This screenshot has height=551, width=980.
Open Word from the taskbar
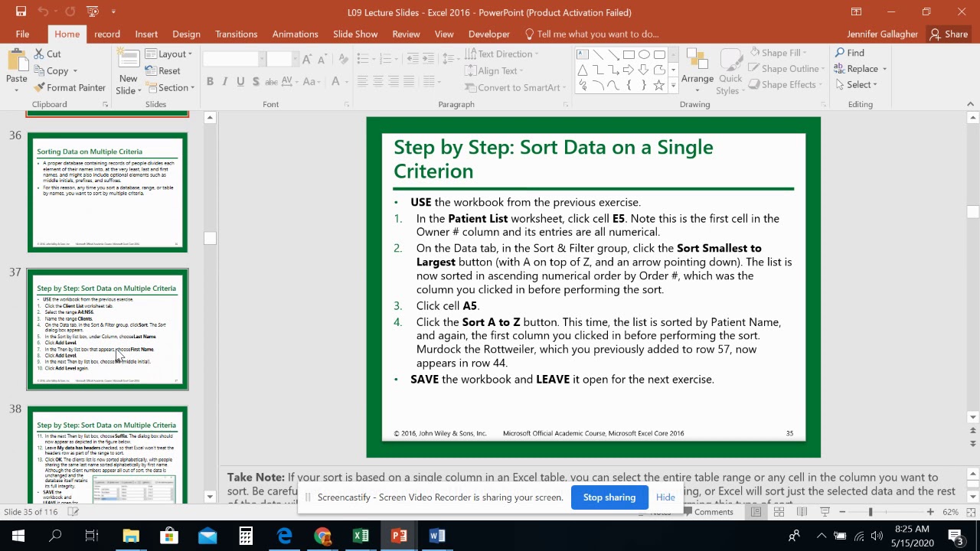pos(437,536)
